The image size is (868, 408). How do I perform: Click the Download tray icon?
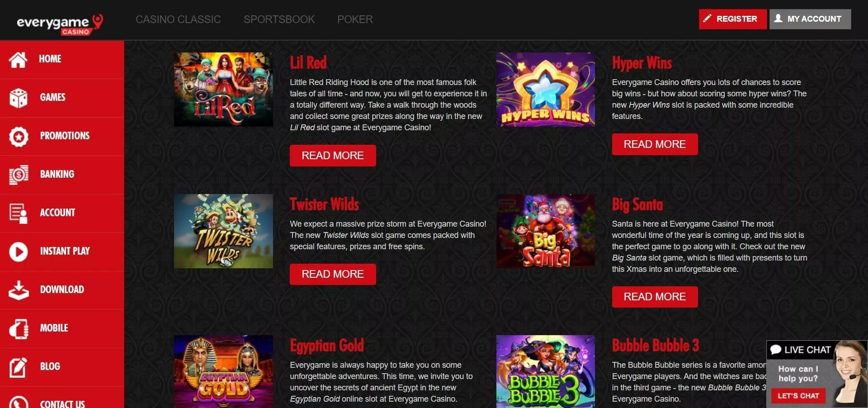[18, 290]
